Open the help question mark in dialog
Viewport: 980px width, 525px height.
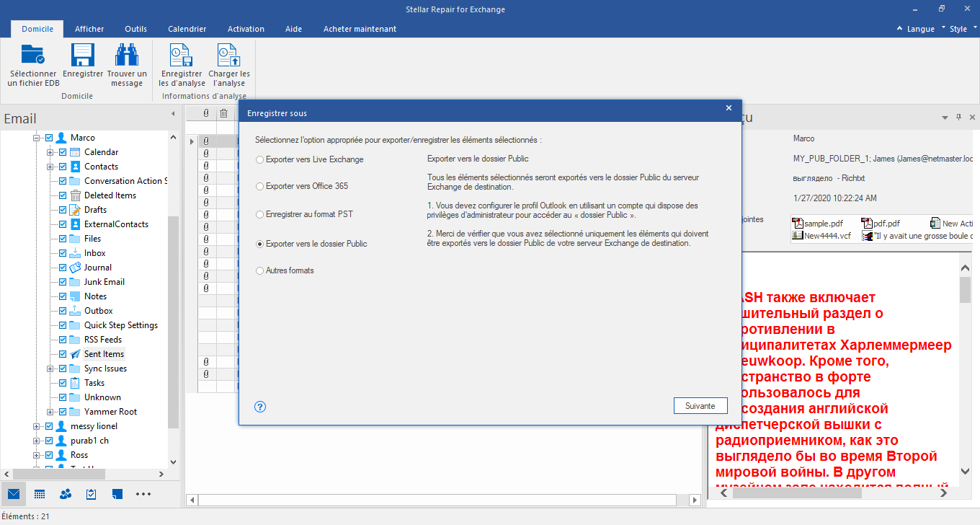point(261,407)
